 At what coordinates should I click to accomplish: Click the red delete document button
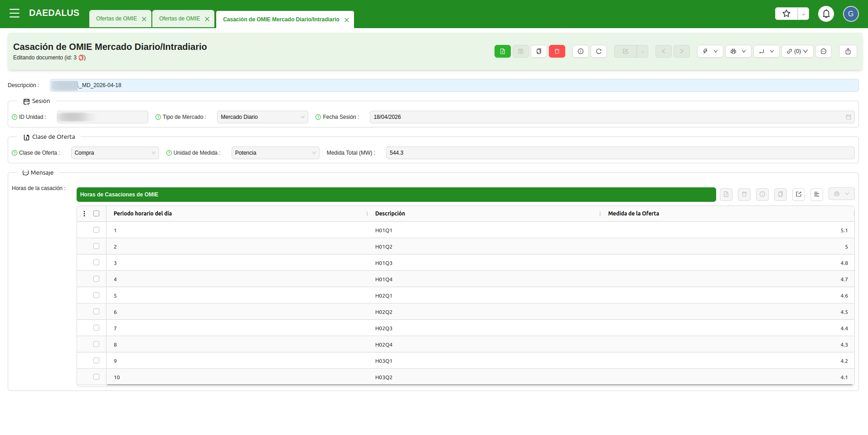(x=557, y=51)
